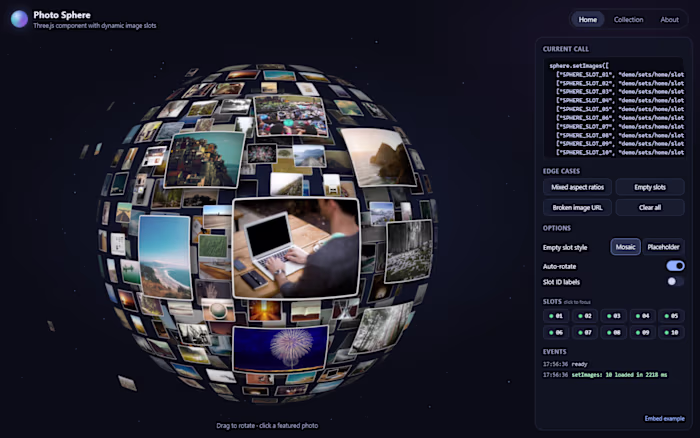Enable the Slot ID labels switch

click(675, 282)
